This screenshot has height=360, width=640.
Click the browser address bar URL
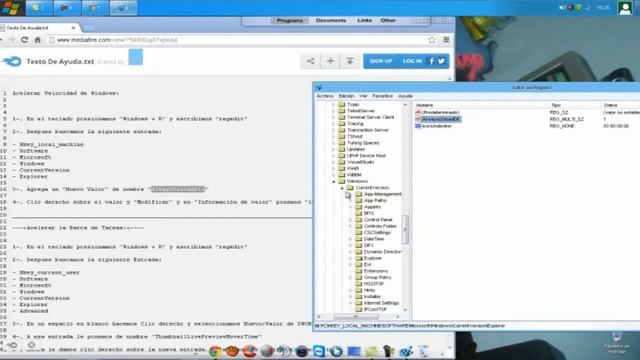coord(117,40)
